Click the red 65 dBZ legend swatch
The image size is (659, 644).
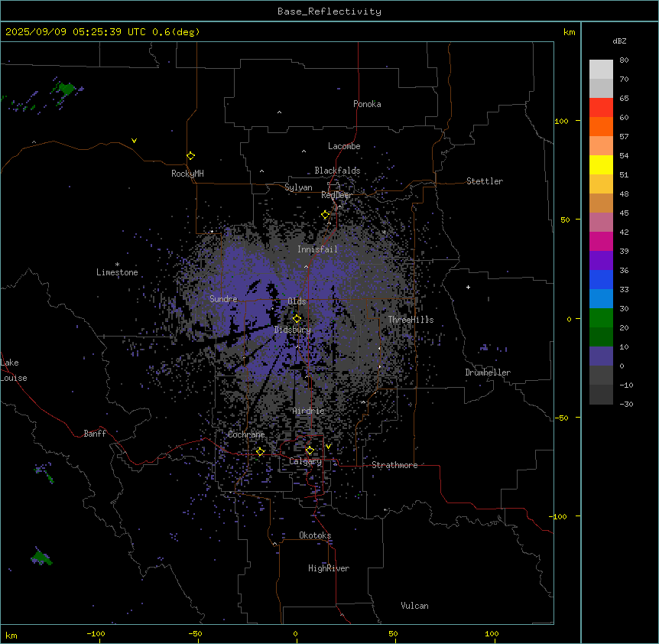pyautogui.click(x=601, y=107)
